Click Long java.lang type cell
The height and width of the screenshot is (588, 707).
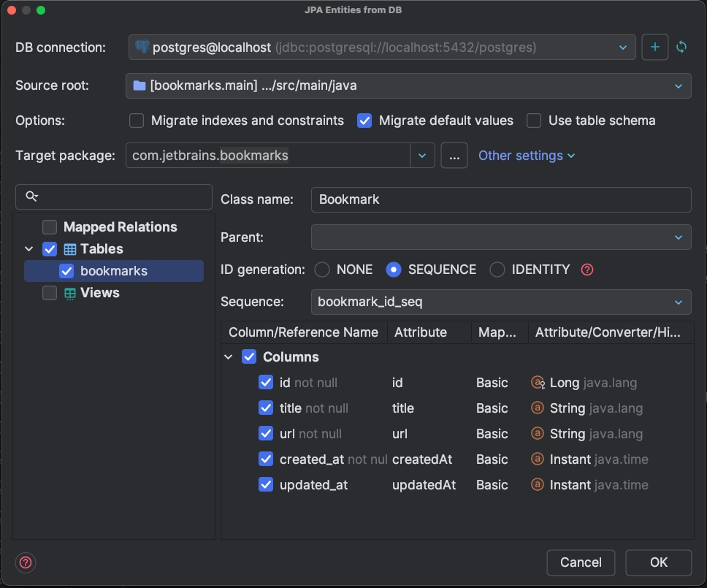(x=593, y=382)
